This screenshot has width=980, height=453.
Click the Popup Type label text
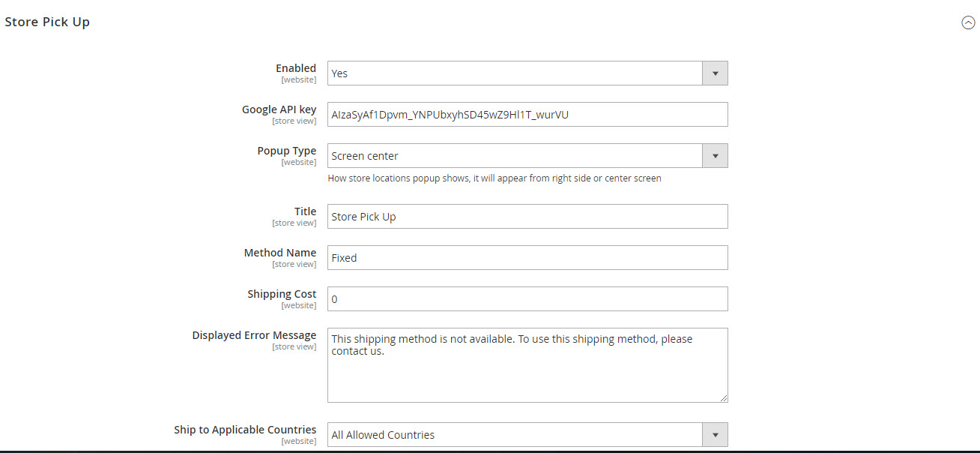(287, 151)
